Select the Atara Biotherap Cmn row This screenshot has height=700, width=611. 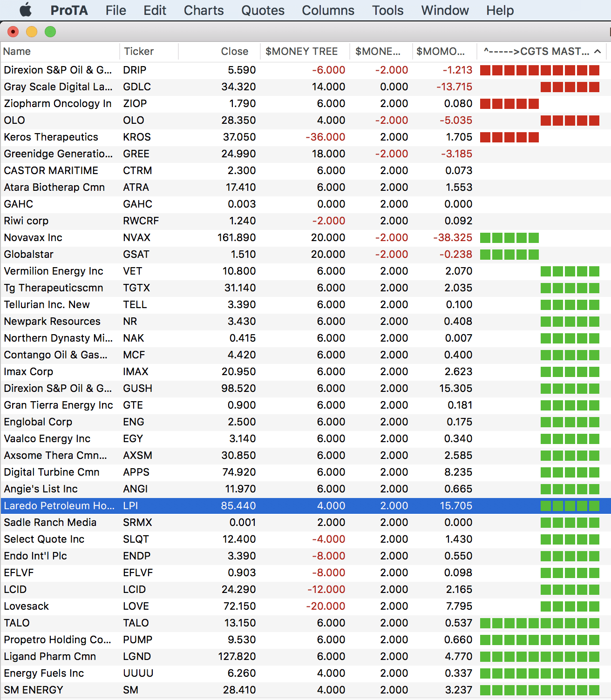305,188
